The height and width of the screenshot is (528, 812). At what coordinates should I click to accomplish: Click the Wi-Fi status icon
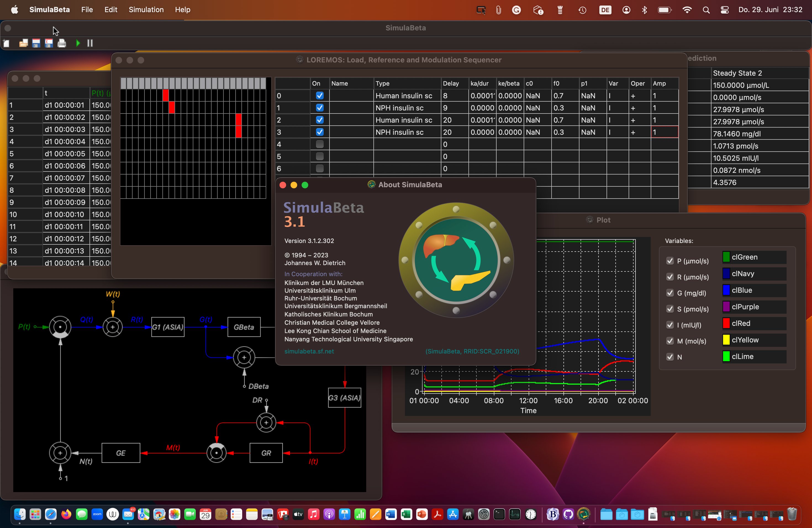[687, 10]
